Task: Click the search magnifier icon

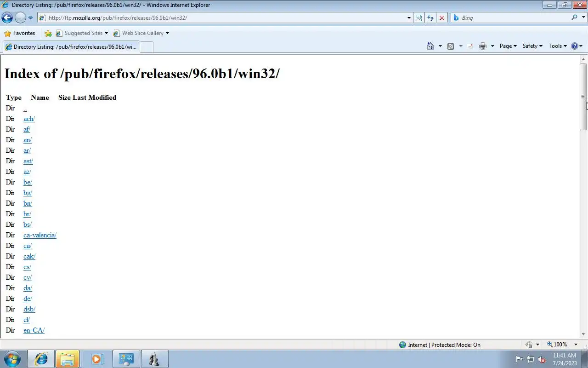Action: pos(574,17)
